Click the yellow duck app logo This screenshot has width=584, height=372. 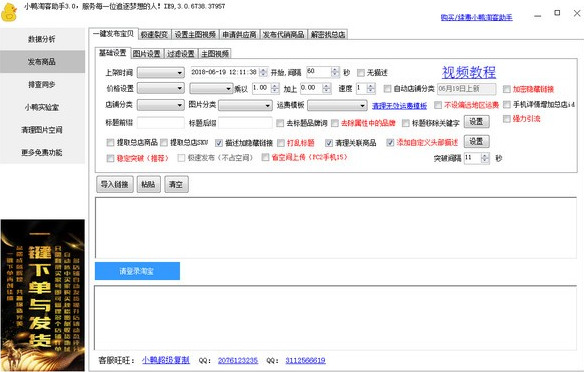click(9, 12)
